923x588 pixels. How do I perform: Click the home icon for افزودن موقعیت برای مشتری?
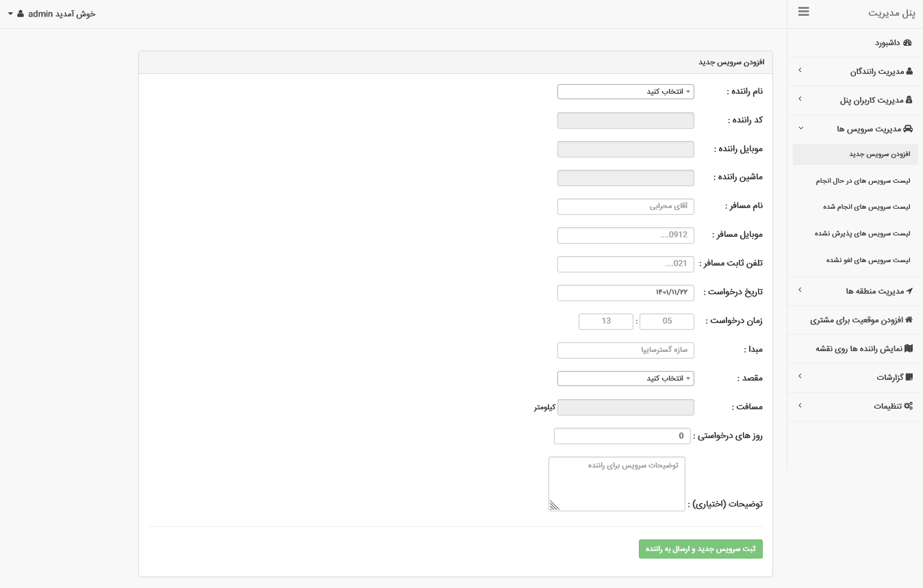click(x=909, y=320)
